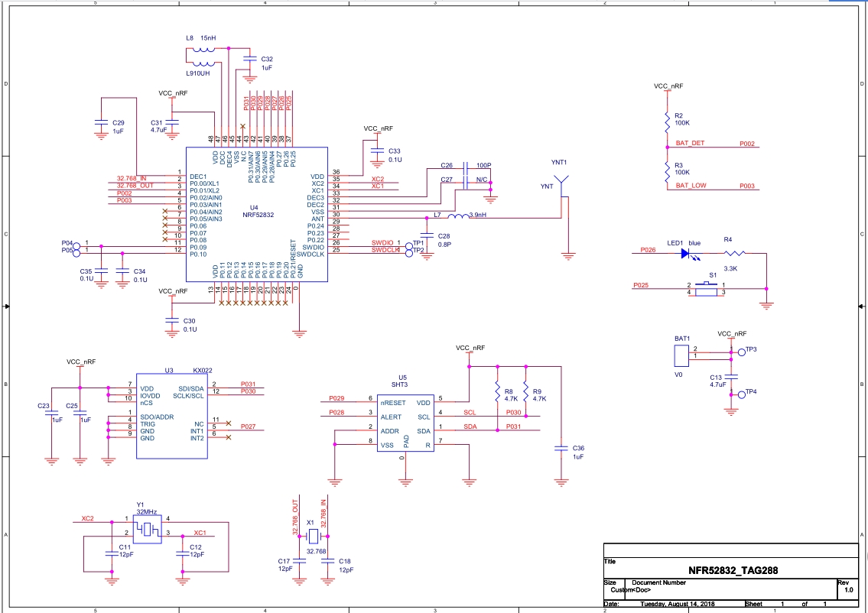
Task: Click the C29 1uF capacitor symbol
Action: pyautogui.click(x=101, y=122)
